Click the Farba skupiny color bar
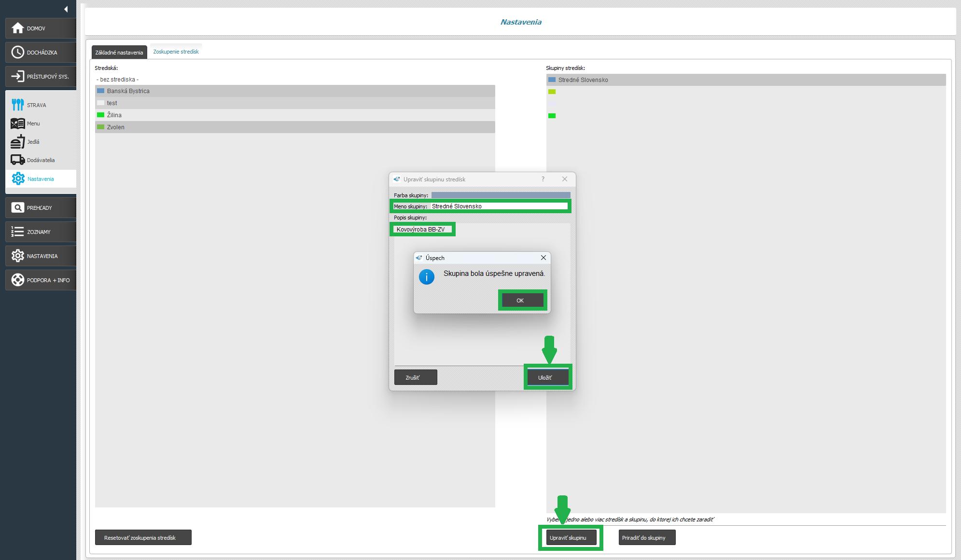Screen dimensions: 961x560 coord(500,195)
